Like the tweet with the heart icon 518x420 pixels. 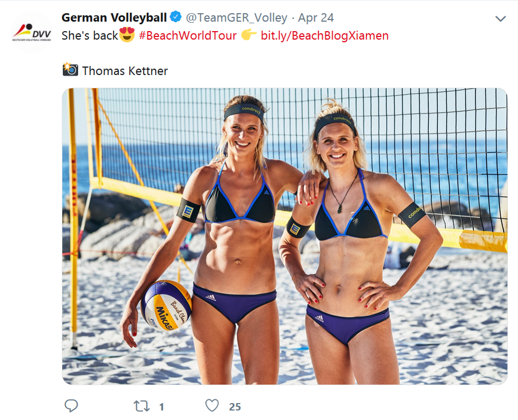pos(212,405)
